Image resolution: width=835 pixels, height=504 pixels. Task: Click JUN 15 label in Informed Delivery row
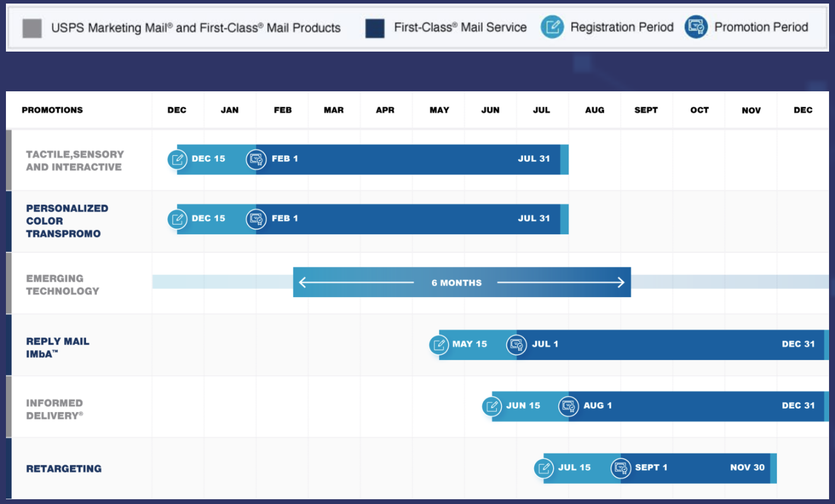(x=523, y=406)
